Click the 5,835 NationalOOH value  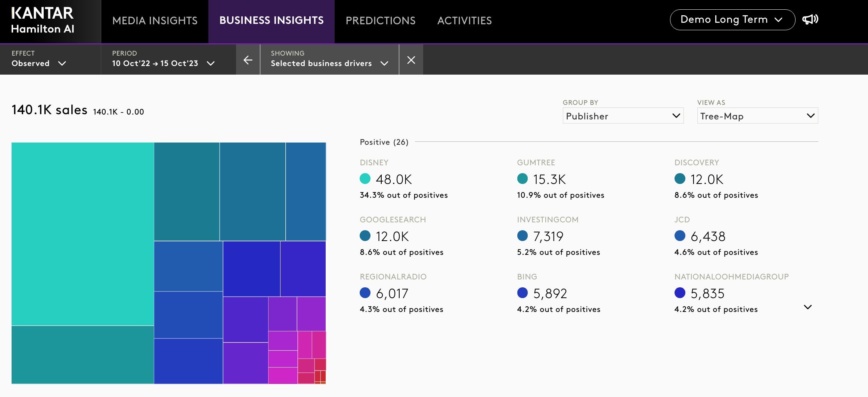pos(708,294)
